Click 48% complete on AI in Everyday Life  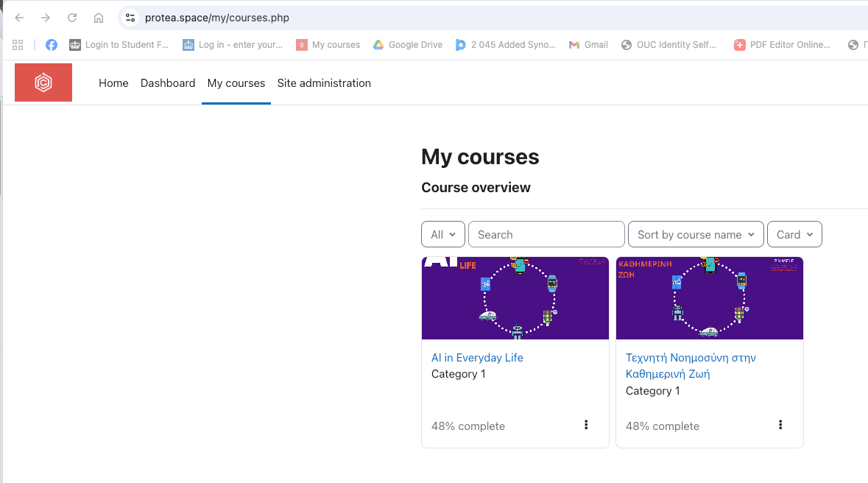tap(468, 426)
